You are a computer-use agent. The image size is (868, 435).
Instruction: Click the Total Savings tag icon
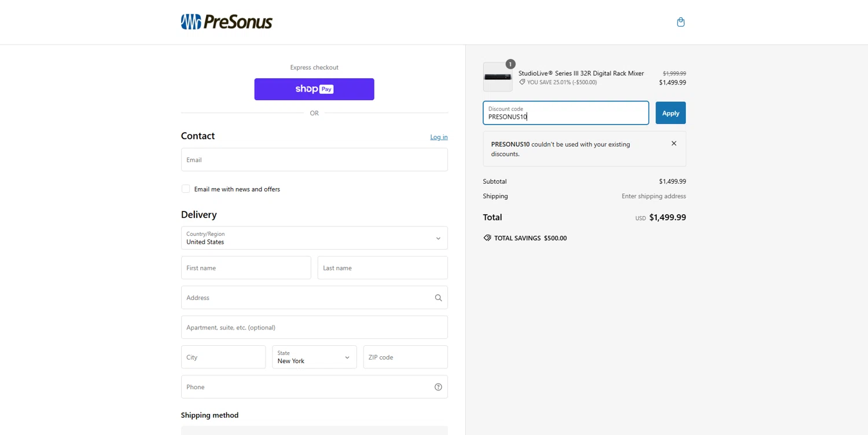coord(487,238)
